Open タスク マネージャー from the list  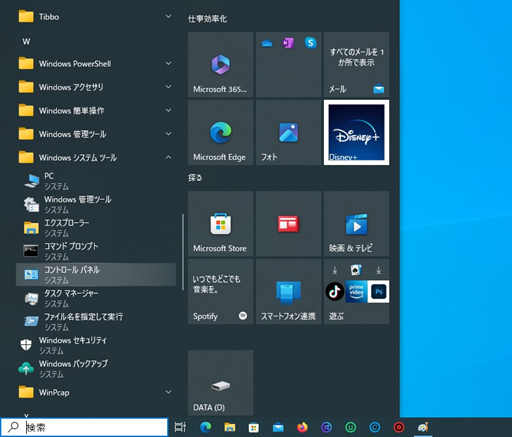point(96,298)
